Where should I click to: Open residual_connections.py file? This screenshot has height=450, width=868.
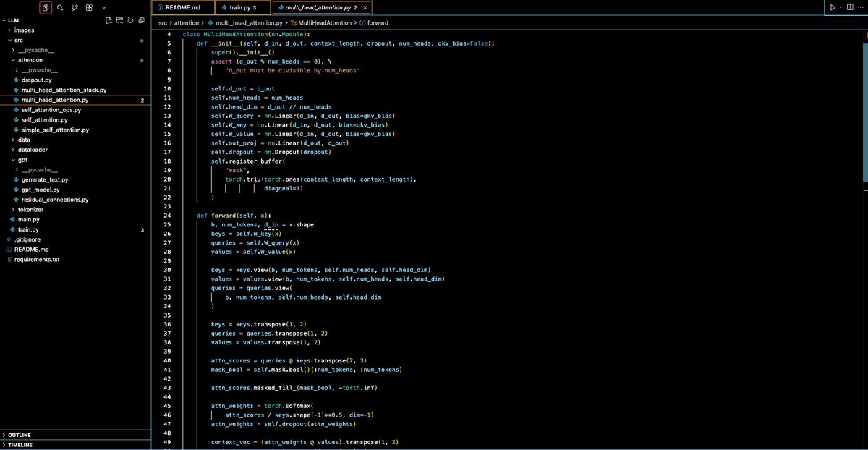click(x=75, y=199)
